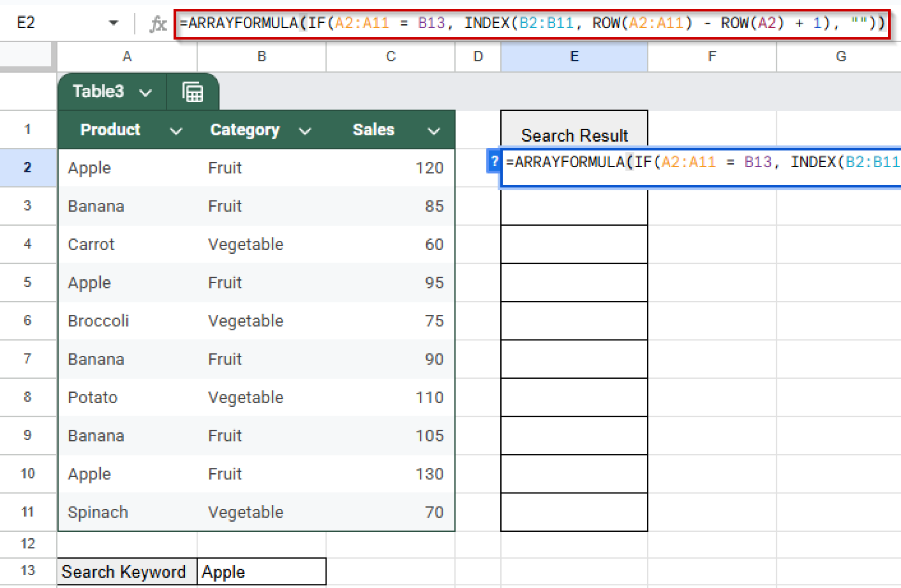901x588 pixels.
Task: Open the Name Box dropdown arrow
Action: tap(114, 23)
